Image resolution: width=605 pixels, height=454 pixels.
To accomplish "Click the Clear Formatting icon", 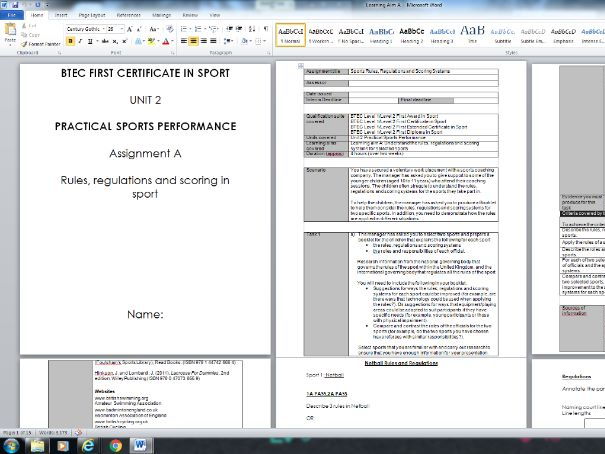I will (169, 29).
